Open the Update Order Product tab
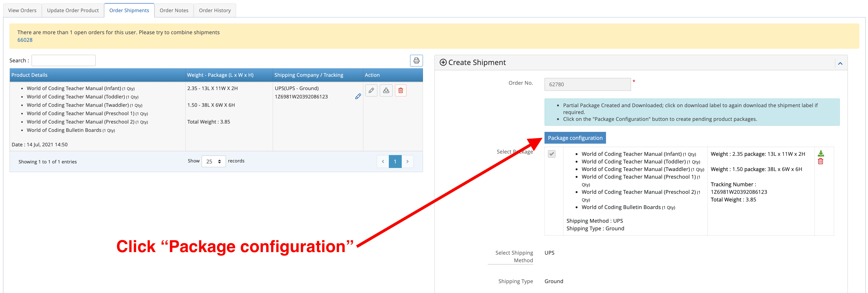Image resolution: width=868 pixels, height=293 pixels. tap(73, 10)
